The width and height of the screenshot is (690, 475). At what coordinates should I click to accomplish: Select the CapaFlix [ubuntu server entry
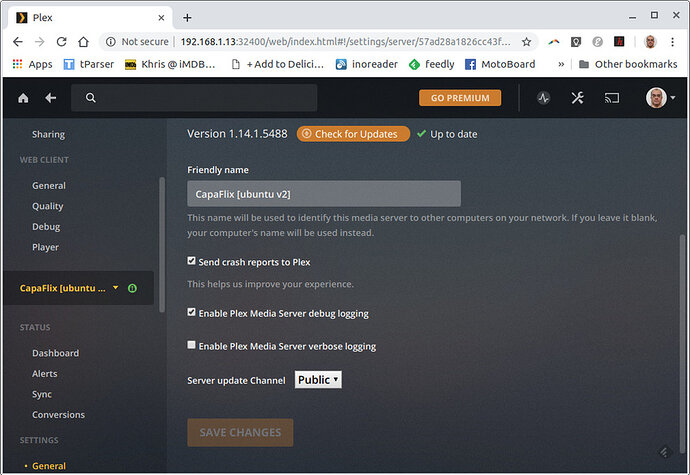click(x=62, y=288)
